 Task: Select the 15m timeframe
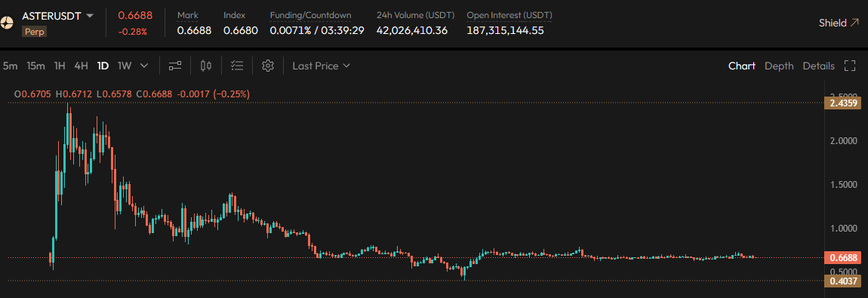coord(35,66)
